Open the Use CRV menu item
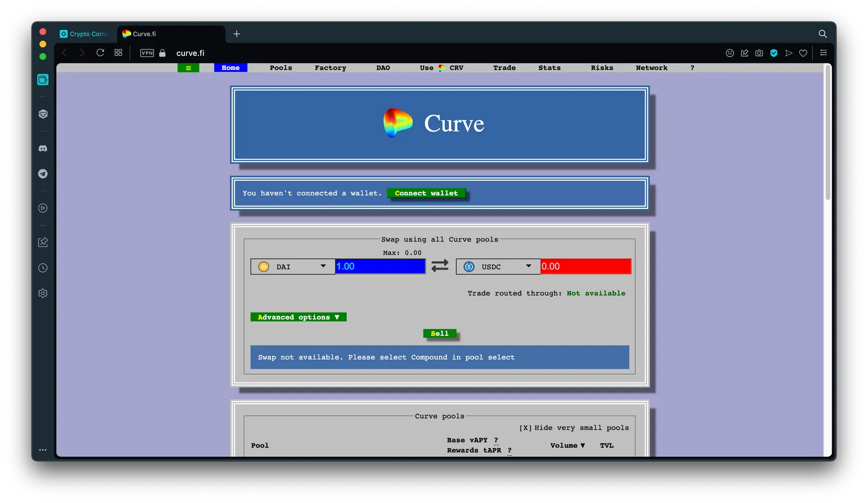The width and height of the screenshot is (868, 503). 442,68
